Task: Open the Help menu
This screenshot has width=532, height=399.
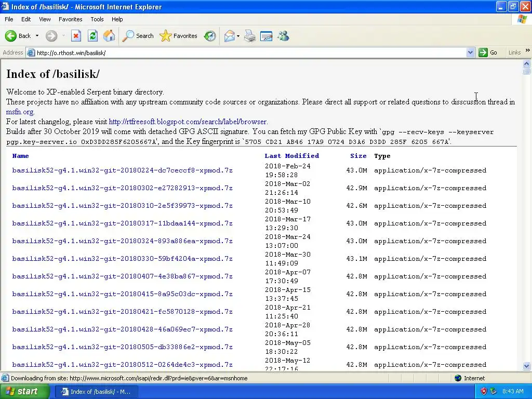Action: click(x=117, y=19)
